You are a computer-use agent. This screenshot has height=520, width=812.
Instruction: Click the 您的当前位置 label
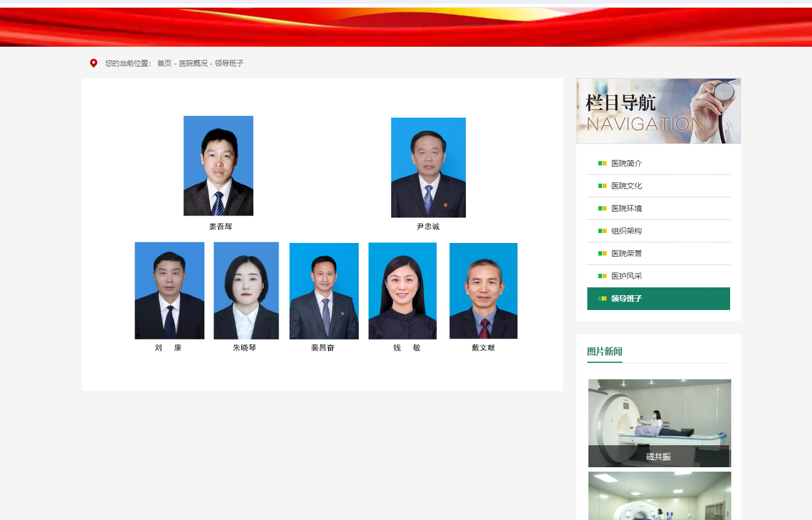128,63
